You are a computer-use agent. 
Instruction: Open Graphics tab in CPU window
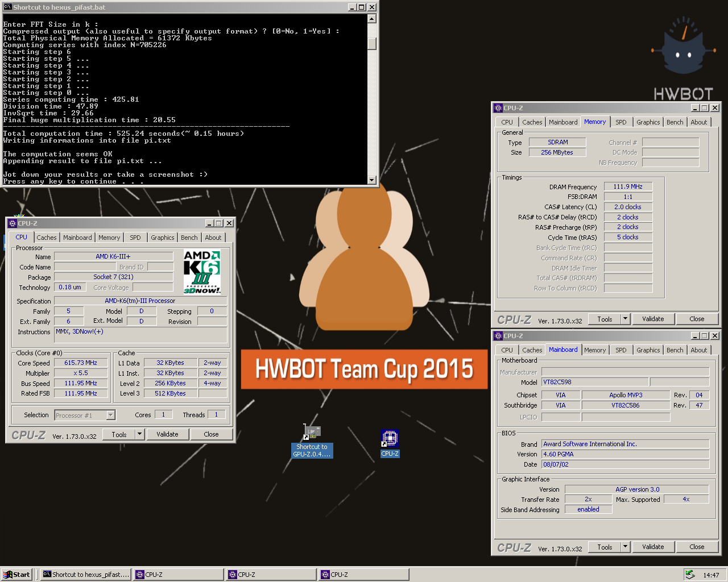point(163,238)
